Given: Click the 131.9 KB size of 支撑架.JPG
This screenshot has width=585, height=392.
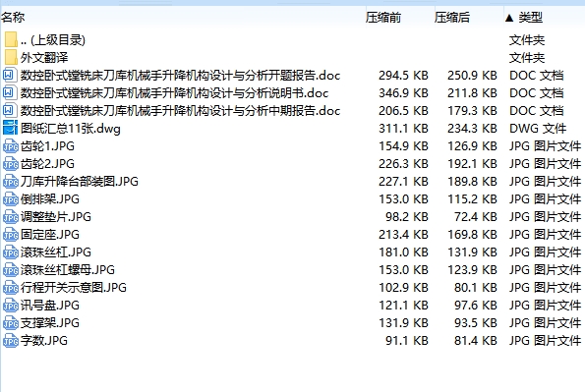Looking at the screenshot, I should click(x=403, y=323).
